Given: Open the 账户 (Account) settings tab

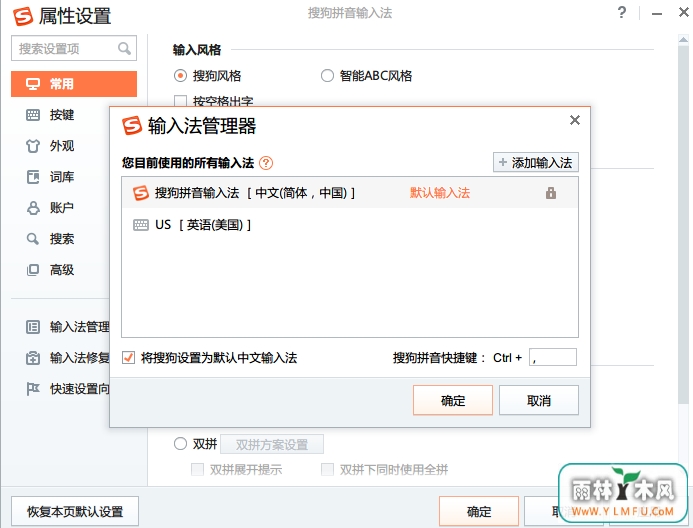Looking at the screenshot, I should (61, 208).
